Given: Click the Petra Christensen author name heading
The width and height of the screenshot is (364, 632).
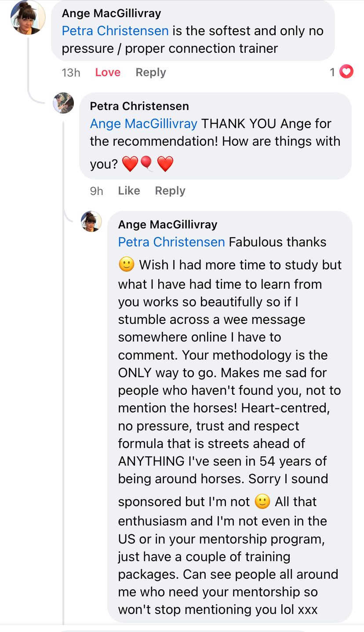Looking at the screenshot, I should (x=139, y=106).
